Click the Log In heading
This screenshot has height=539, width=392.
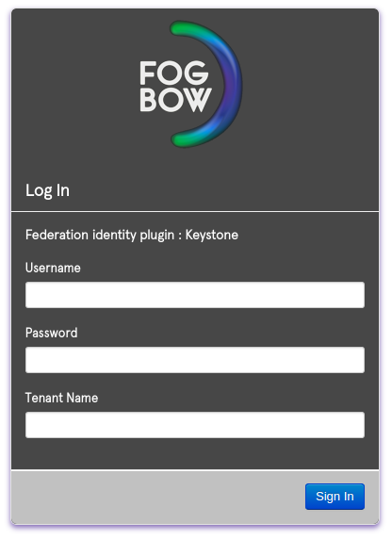[x=47, y=190]
